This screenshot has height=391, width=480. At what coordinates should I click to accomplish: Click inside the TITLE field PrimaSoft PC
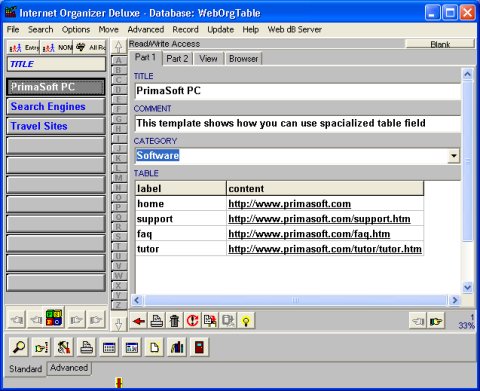point(298,91)
